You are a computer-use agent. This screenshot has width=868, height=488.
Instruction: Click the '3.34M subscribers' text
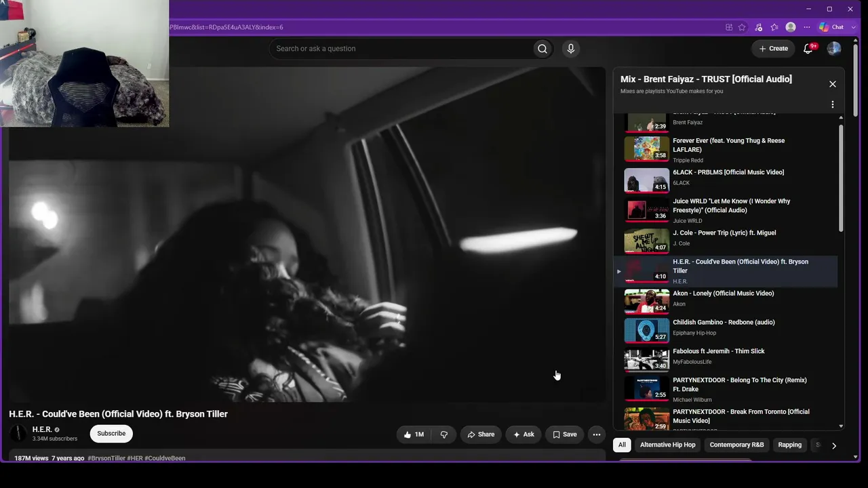[x=55, y=439]
